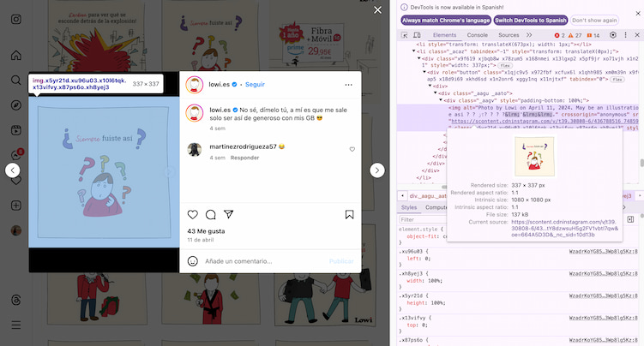Click DevTools elements panel vertical scrollbar

[641, 164]
